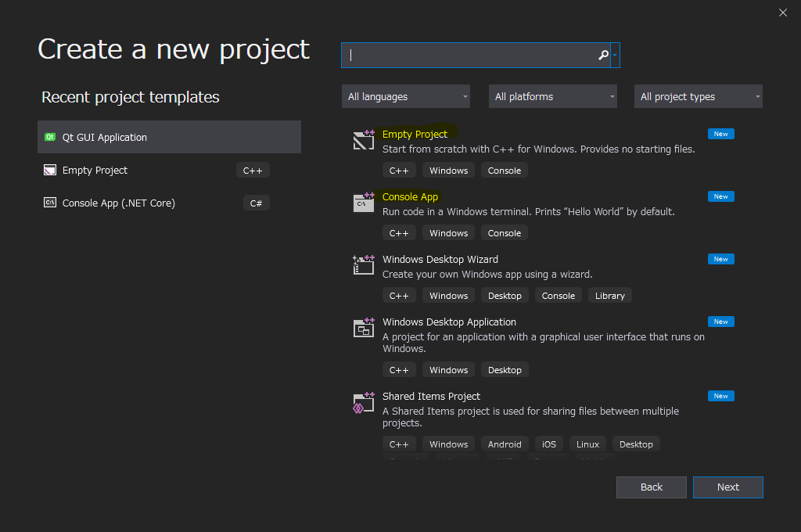Click Console App (.NET Core) icon
The image size is (801, 532).
pos(50,203)
